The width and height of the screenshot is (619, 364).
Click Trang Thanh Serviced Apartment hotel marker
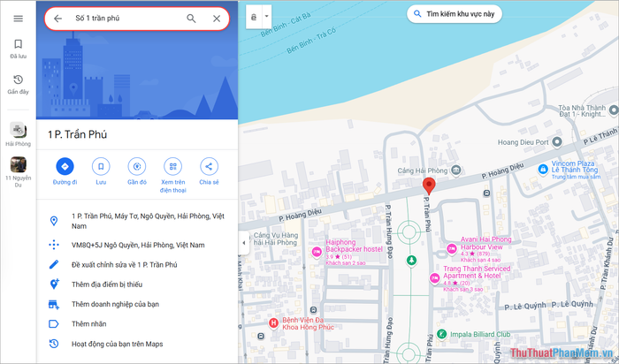[435, 278]
